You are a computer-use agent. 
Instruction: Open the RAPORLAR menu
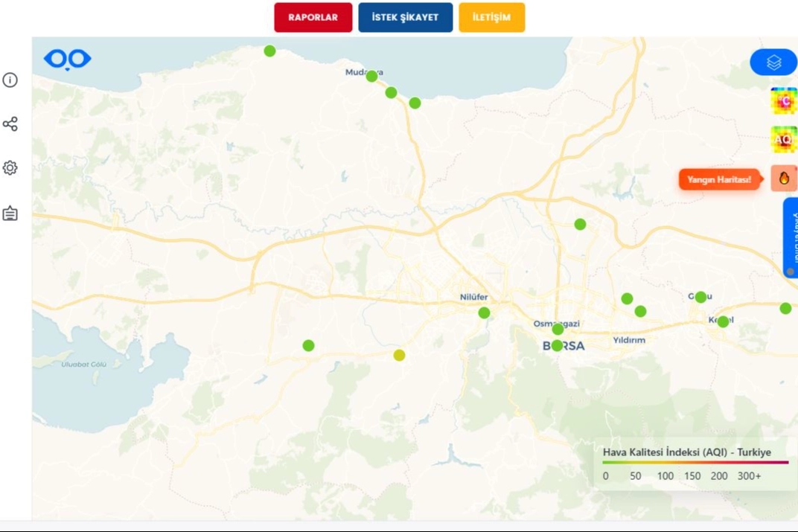[313, 18]
